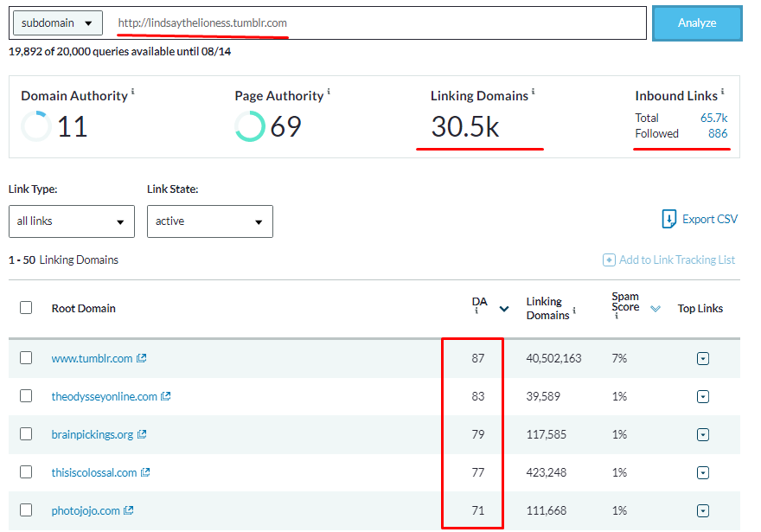The height and width of the screenshot is (532, 761).
Task: Show info tooltip for Page Authority
Action: click(x=329, y=91)
